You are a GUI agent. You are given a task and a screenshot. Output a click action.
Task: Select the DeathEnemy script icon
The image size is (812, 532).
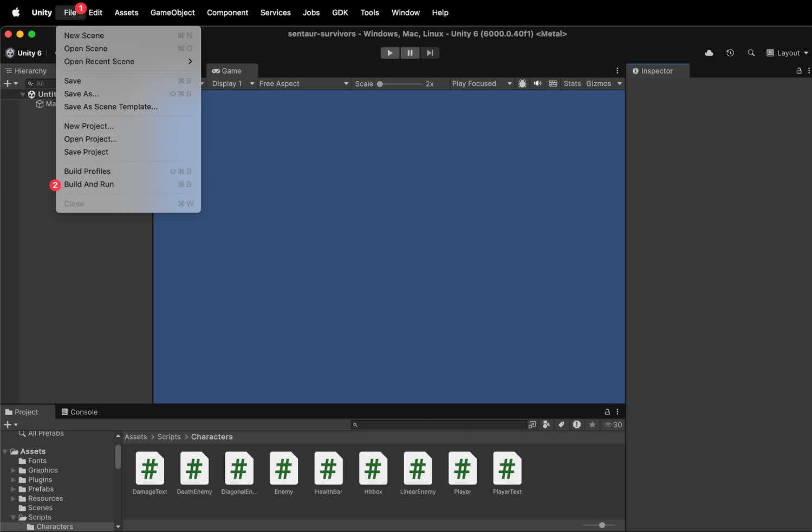point(194,469)
